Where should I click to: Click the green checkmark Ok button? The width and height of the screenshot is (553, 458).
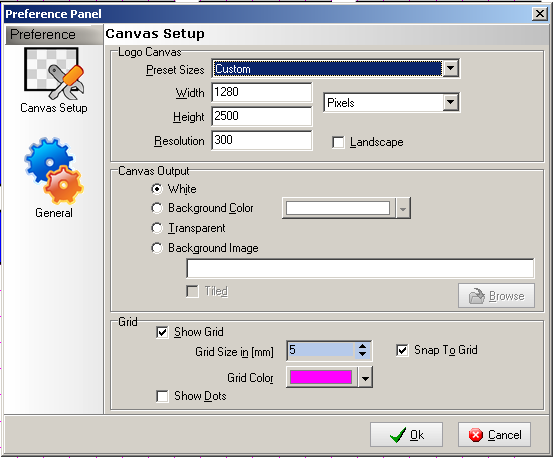tap(406, 434)
